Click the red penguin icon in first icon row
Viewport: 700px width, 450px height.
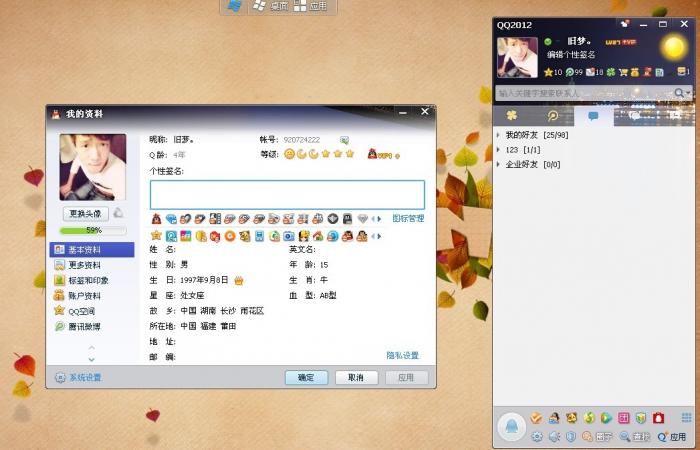pos(156,219)
